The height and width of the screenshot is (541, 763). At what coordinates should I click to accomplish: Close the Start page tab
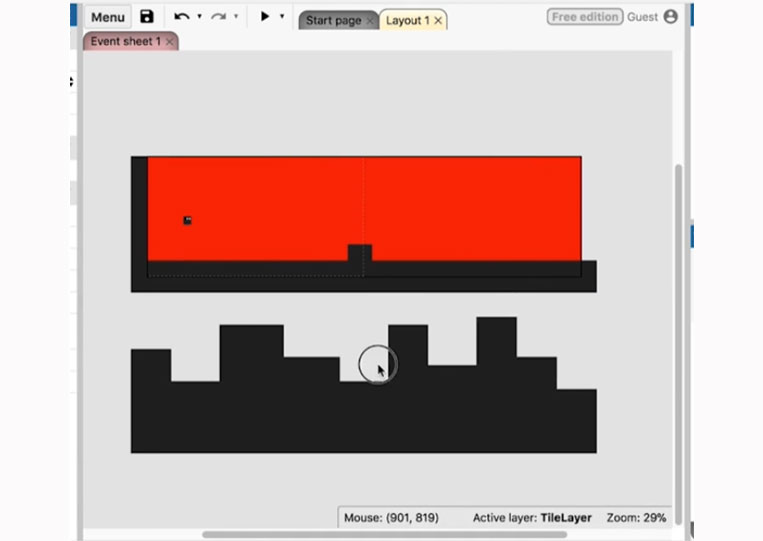[x=370, y=20]
